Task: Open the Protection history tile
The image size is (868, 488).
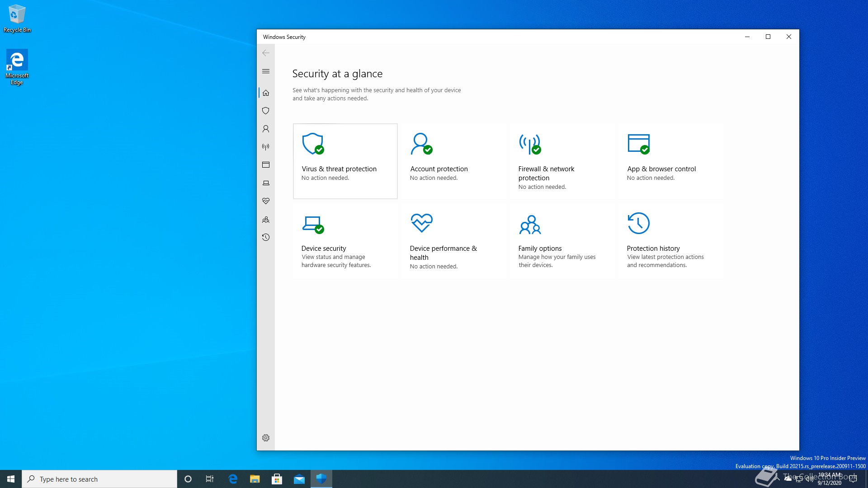Action: (x=671, y=240)
